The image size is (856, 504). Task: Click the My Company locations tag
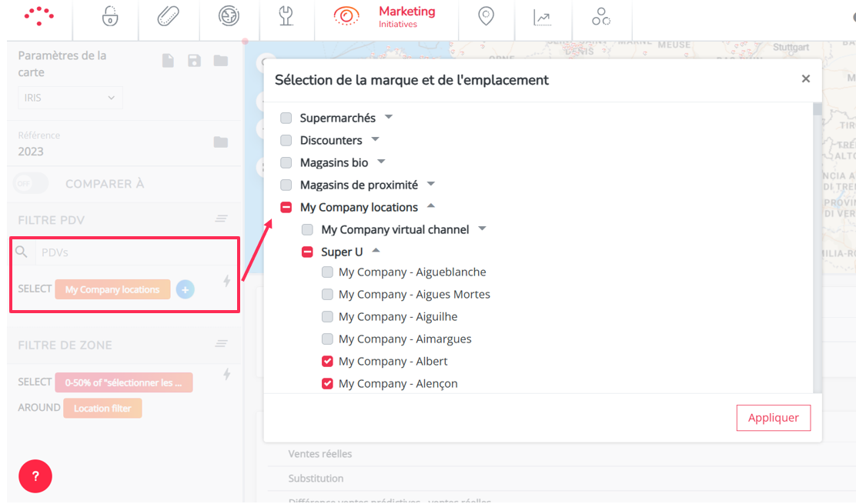[112, 289]
